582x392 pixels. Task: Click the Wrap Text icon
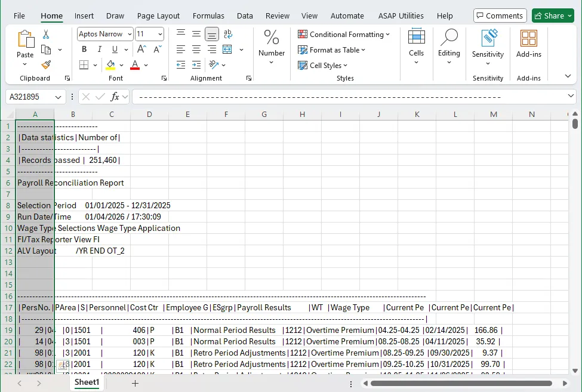point(227,34)
